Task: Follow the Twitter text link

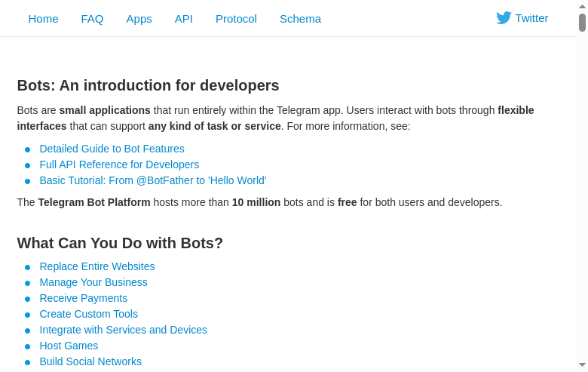Action: (531, 18)
